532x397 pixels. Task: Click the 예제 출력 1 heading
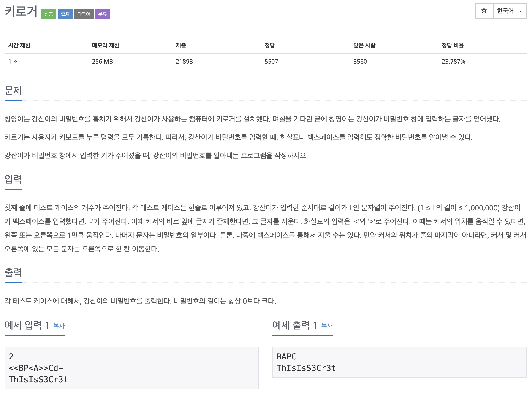point(295,325)
